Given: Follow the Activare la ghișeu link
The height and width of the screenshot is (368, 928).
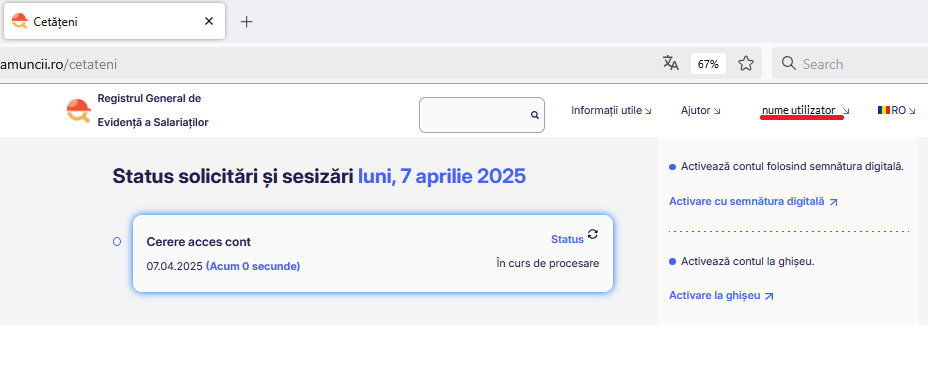Looking at the screenshot, I should (x=721, y=295).
